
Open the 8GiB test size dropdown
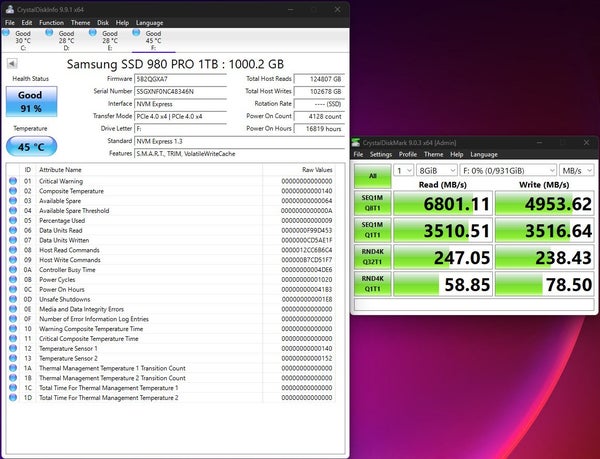coord(437,170)
